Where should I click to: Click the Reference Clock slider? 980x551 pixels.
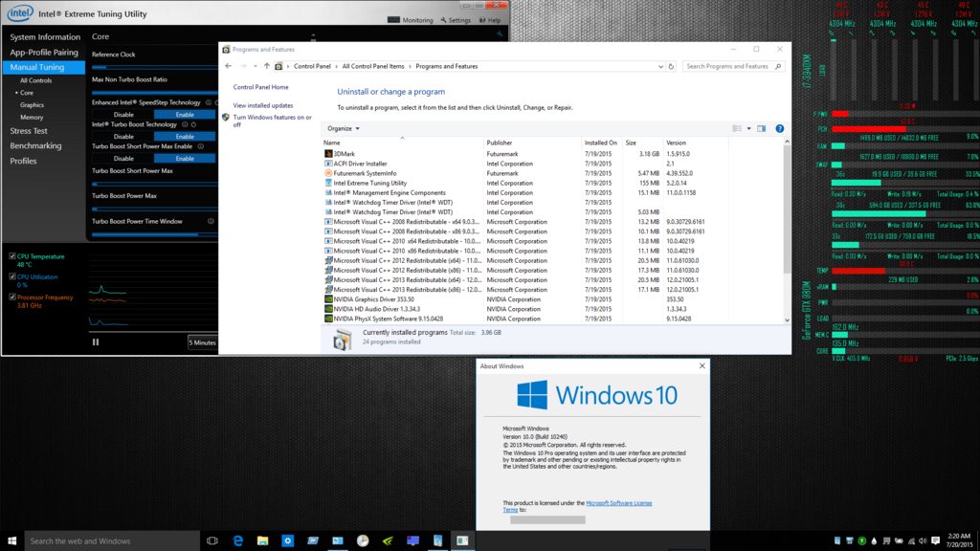tap(154, 67)
